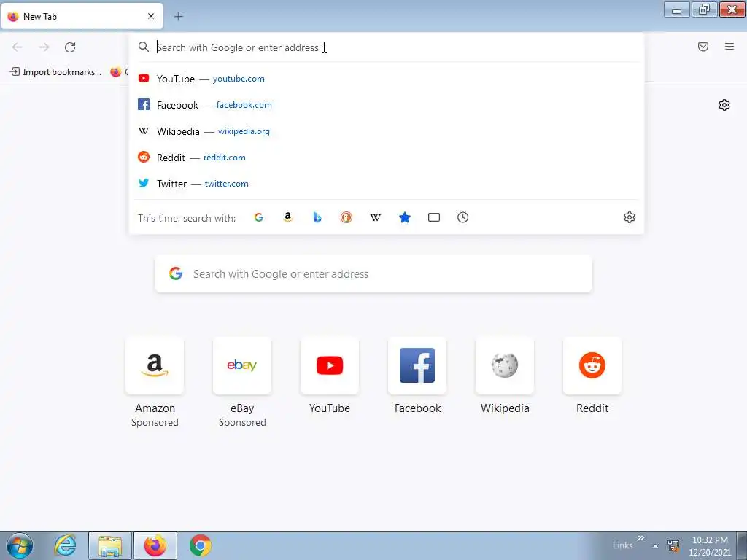The height and width of the screenshot is (560, 747).
Task: Expand the Links toolbar chevron
Action: coord(640,538)
